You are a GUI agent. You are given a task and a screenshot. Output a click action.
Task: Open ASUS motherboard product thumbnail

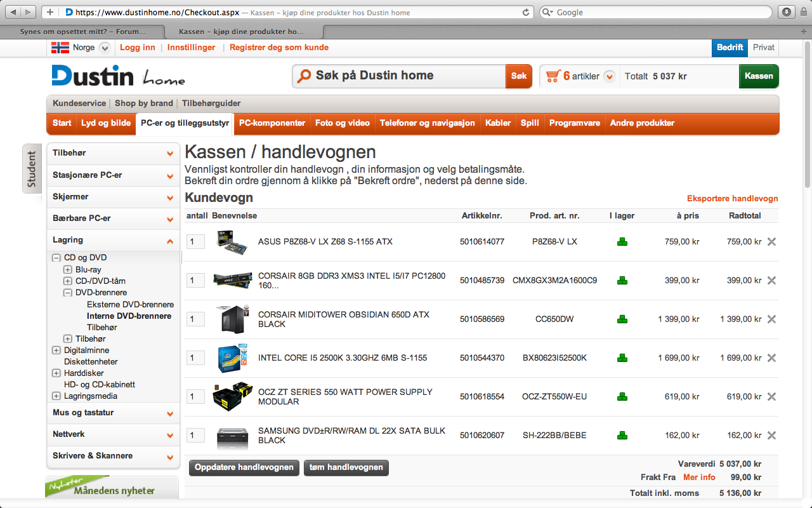tap(232, 242)
